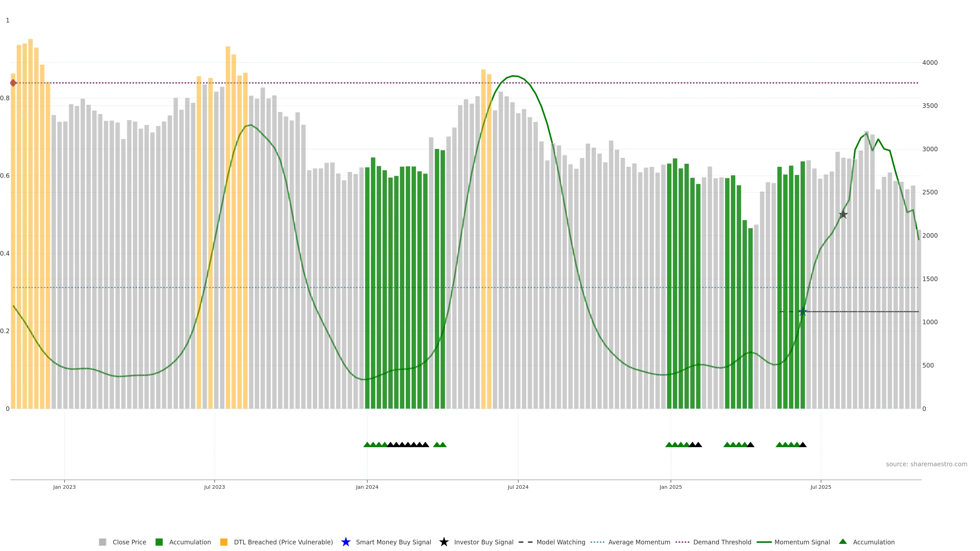Click the orange DTL Breached legend swatch

coord(224,542)
